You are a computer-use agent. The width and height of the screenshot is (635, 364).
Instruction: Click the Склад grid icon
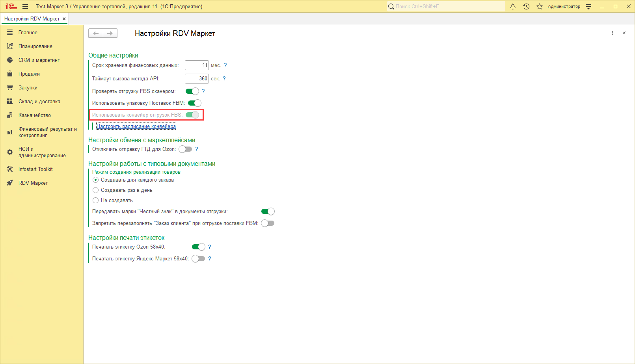(10, 102)
